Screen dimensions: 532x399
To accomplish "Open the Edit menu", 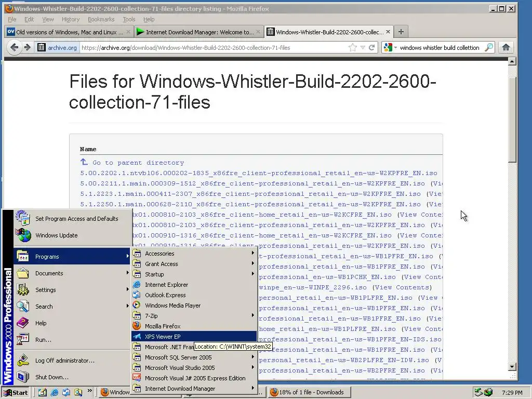I will tap(29, 19).
